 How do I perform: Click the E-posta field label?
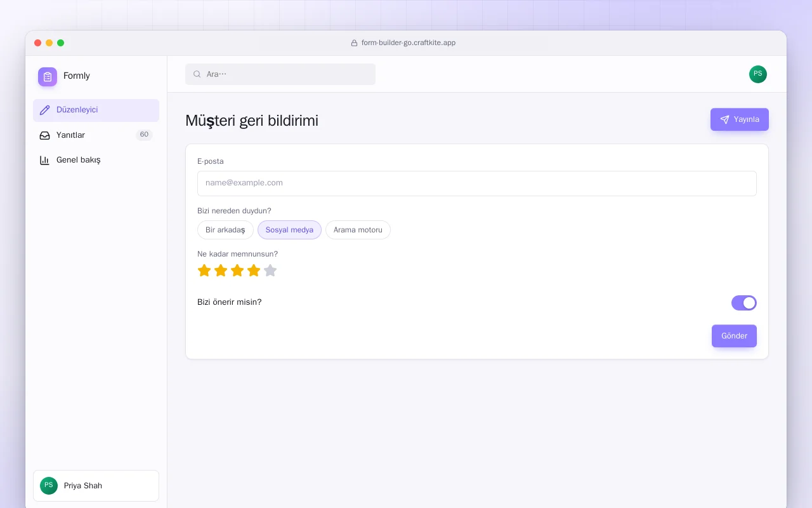click(x=210, y=161)
